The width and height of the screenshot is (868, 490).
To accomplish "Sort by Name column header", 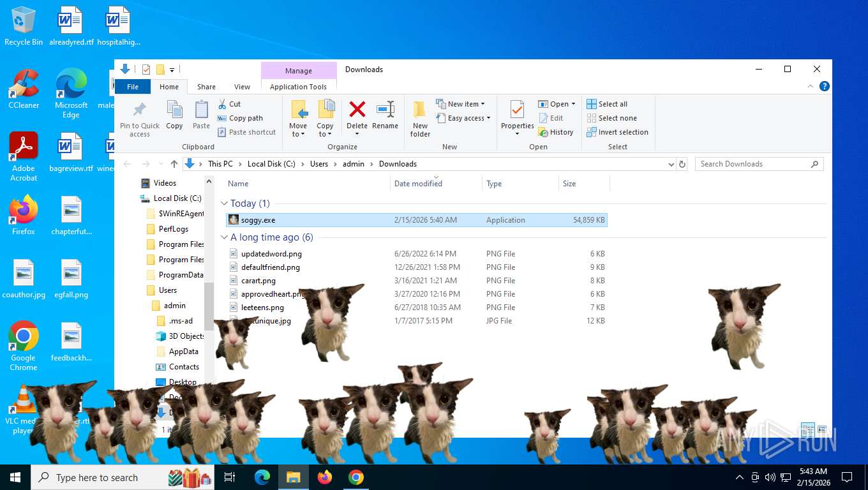I will (x=307, y=184).
